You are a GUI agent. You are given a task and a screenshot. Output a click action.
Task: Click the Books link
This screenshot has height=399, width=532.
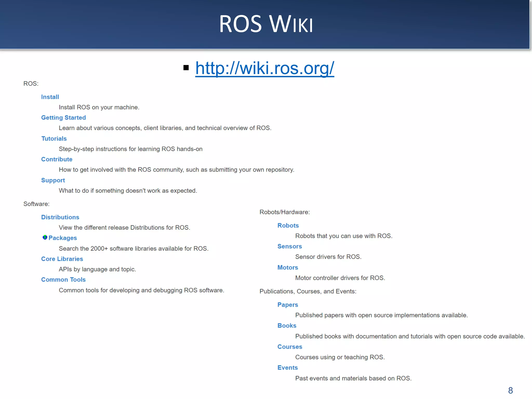(x=287, y=326)
